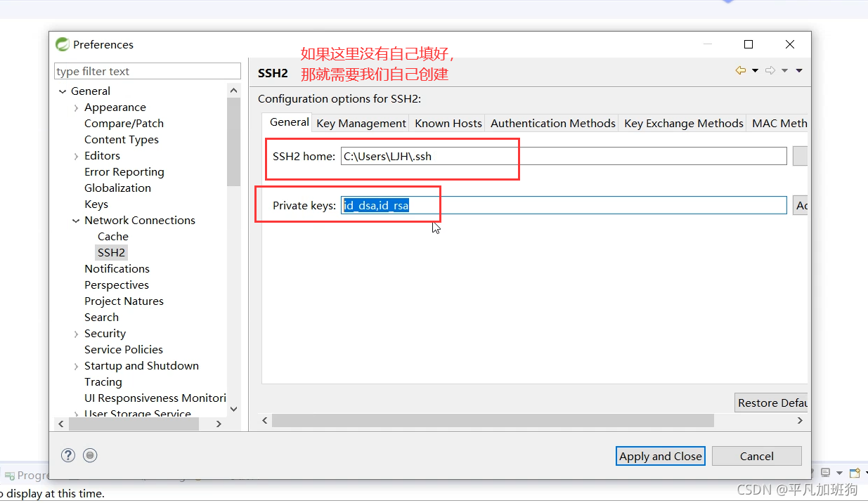The width and height of the screenshot is (868, 503).
Task: Click into the Private keys field
Action: pyautogui.click(x=564, y=205)
